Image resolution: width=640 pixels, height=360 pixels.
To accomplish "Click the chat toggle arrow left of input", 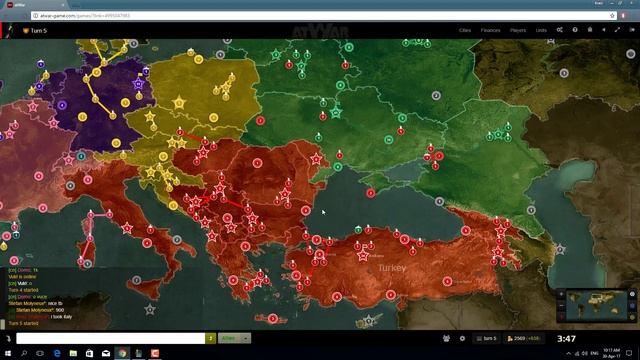I will pyautogui.click(x=8, y=338).
